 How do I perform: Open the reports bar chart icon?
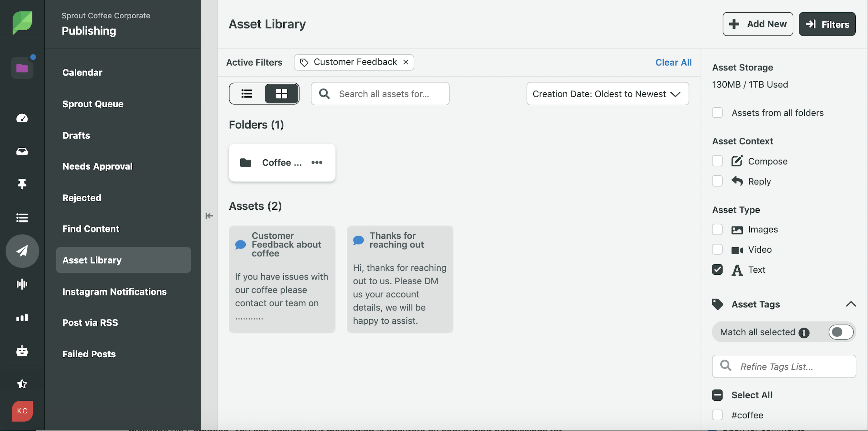[22, 318]
